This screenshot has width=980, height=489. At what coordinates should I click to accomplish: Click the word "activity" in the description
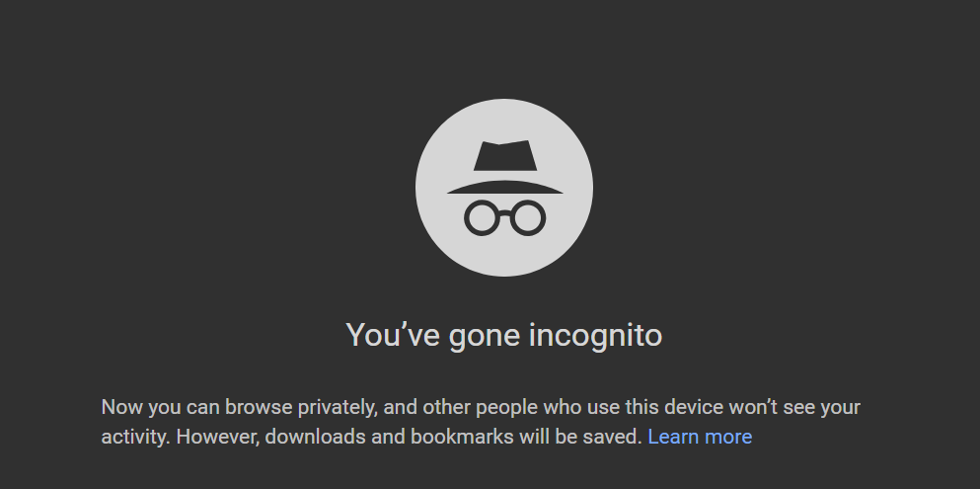tap(135, 437)
